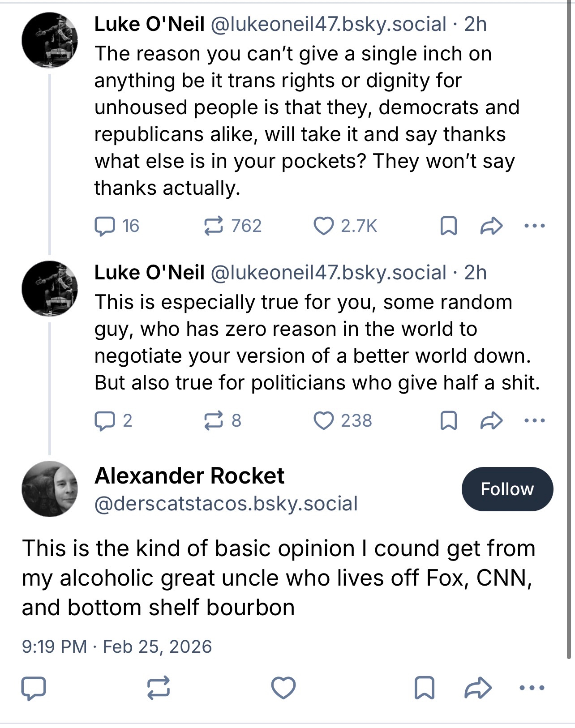Image resolution: width=575 pixels, height=728 pixels.
Task: Bookmark the second Luke O'Neil post
Action: (x=449, y=421)
